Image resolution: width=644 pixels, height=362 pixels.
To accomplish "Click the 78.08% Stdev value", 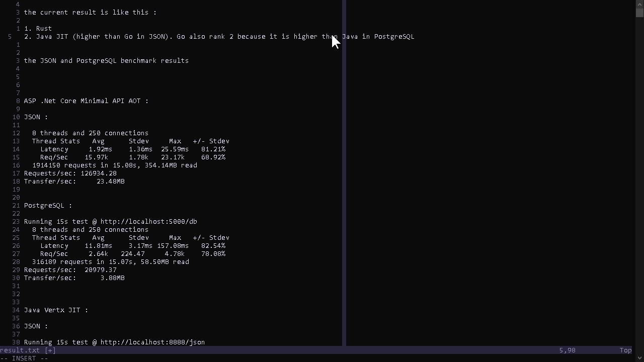I will pyautogui.click(x=213, y=254).
